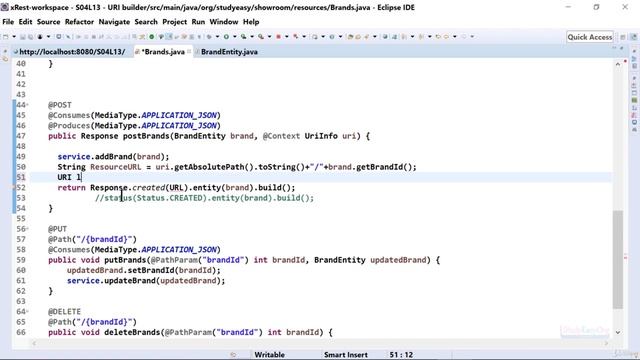Click the Writable status bar entry
640x360 pixels.
point(269,355)
